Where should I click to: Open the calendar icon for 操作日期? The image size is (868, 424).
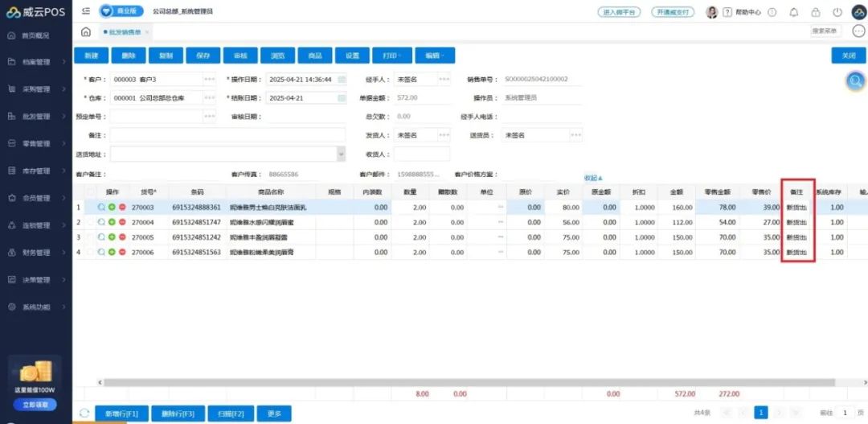tap(342, 80)
